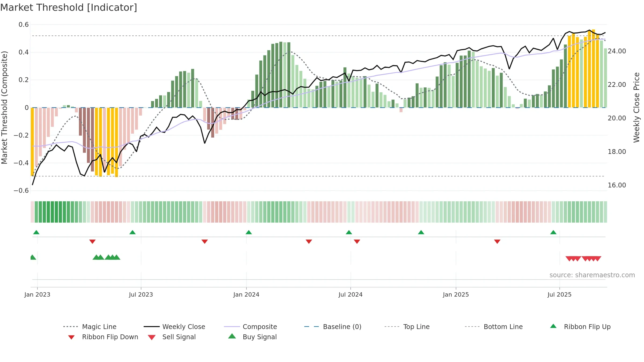Click the green Buy Signal legend triangle
Screen dimensions: 644x362
pyautogui.click(x=232, y=336)
